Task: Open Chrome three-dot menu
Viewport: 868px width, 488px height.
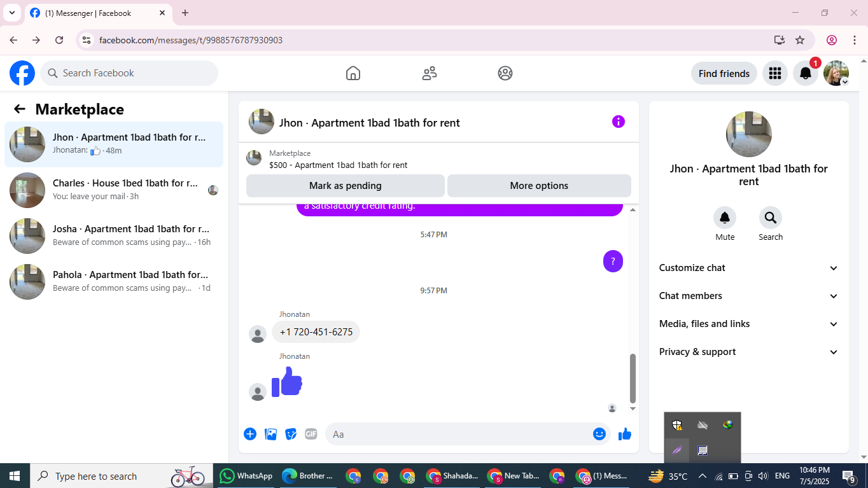Action: coord(854,40)
